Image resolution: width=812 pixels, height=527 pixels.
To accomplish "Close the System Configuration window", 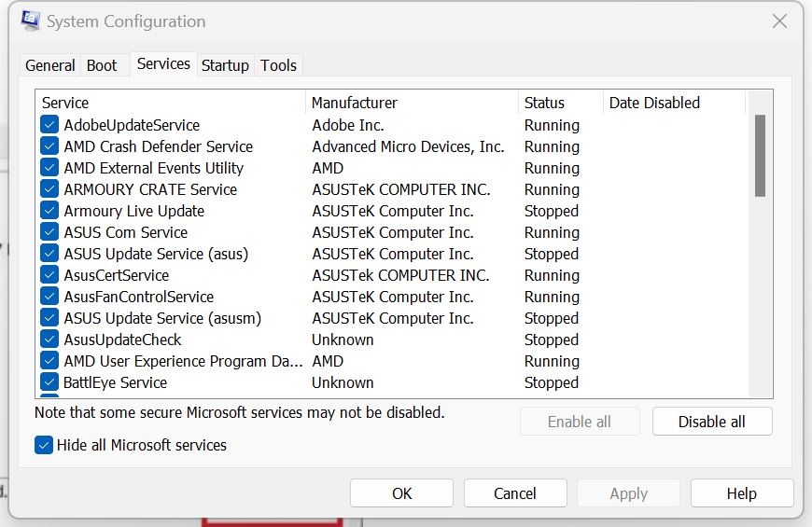I will (779, 21).
